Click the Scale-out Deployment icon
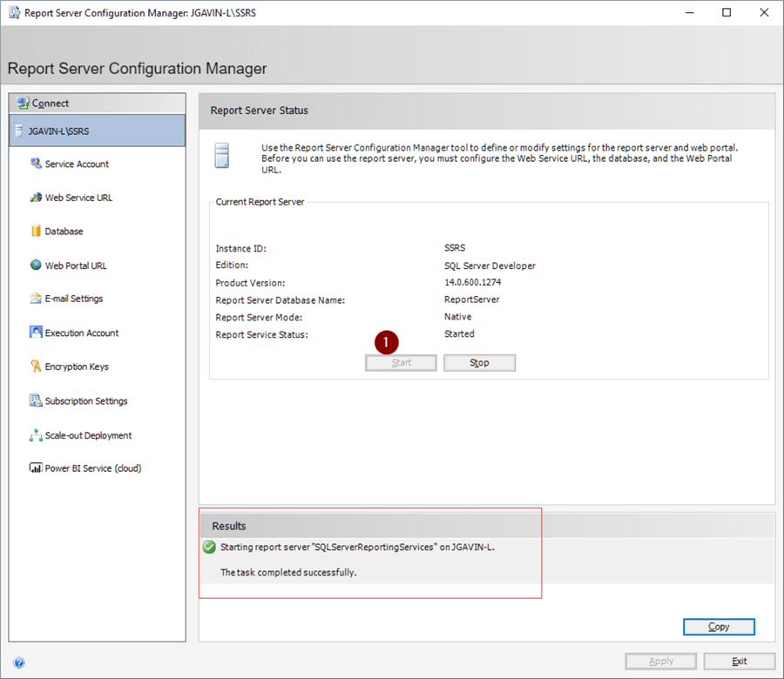Screen dimensions: 784x679 coord(36,435)
